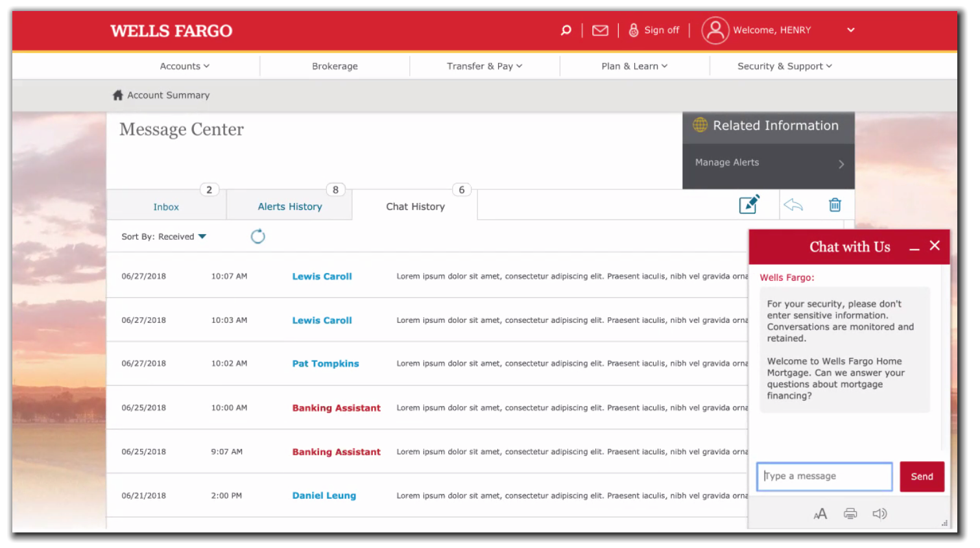Go to Account Summary breadcrumb link

(x=168, y=95)
